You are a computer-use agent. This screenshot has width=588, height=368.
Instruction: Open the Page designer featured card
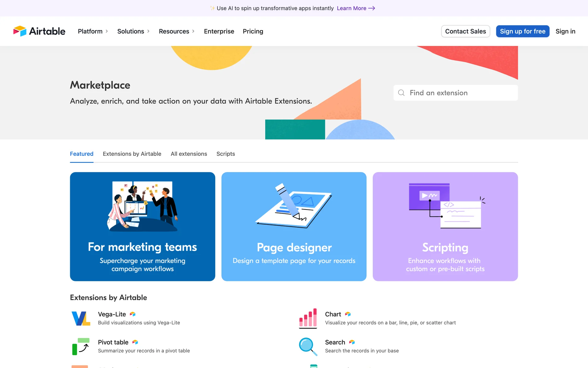click(294, 226)
